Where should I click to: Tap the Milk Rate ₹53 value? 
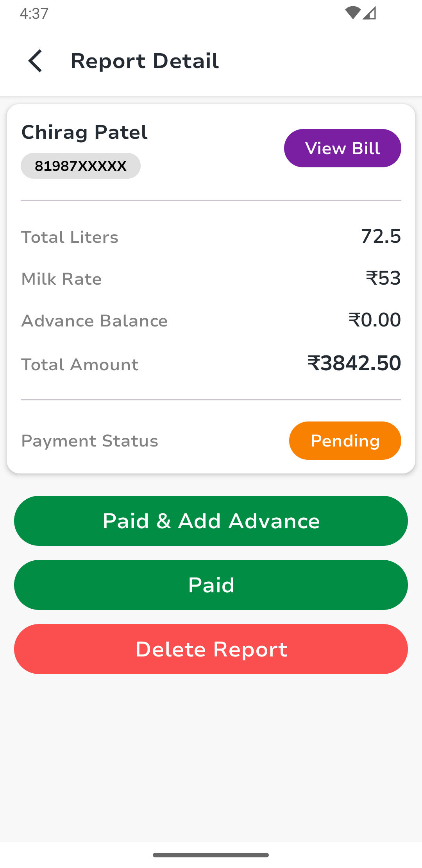[383, 278]
